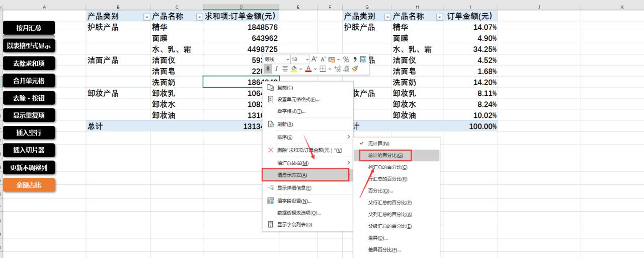Choose 父行汇总的百分比(P) in the submenu
Viewport: 644px width, 258px height.
click(x=396, y=203)
